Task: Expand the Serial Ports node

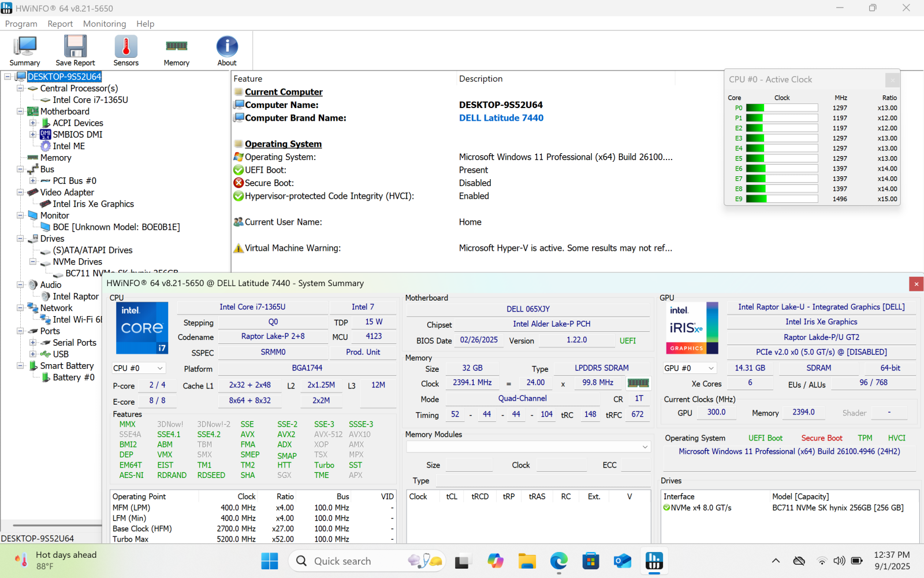Action: point(33,342)
